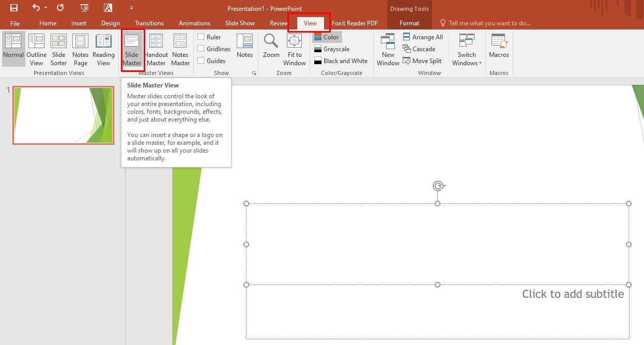This screenshot has height=345, width=644.
Task: Open the Foxit Reader PDF ribbon tab
Action: point(355,23)
